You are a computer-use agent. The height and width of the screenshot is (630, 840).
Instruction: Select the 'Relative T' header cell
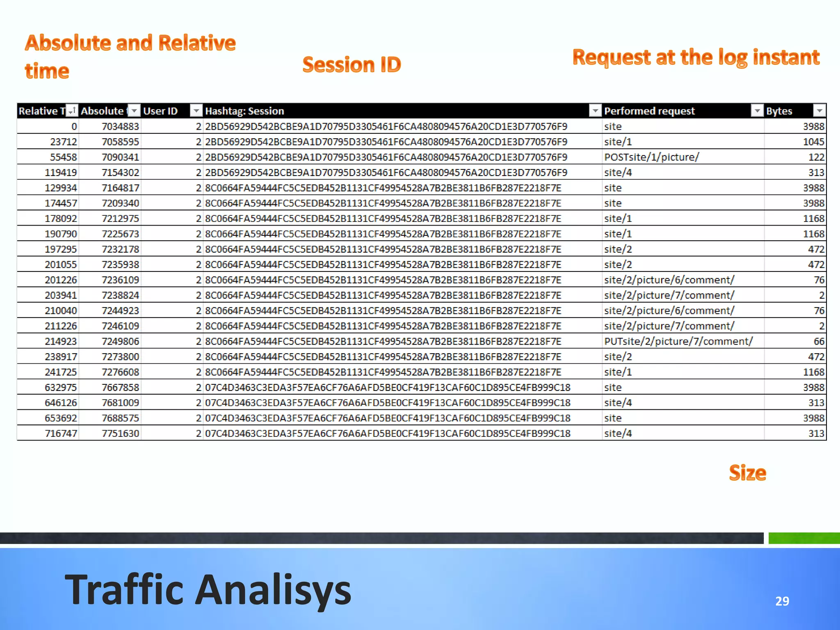coord(48,111)
